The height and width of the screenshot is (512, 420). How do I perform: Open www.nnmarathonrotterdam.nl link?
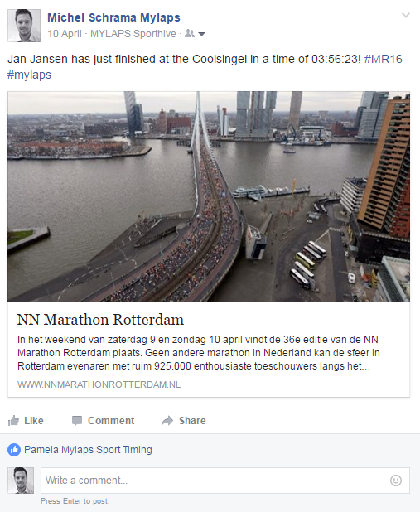tap(99, 384)
